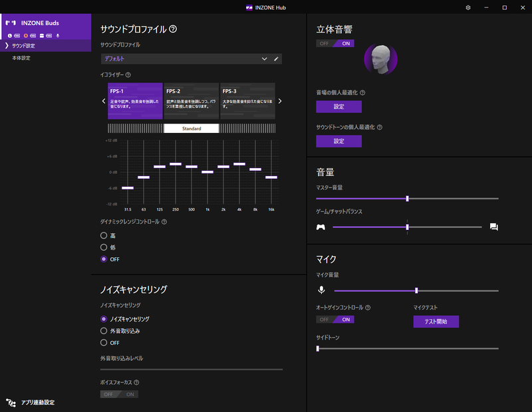The height and width of the screenshot is (412, 532).
Task: Open dynamic range control help icon
Action: tap(164, 222)
